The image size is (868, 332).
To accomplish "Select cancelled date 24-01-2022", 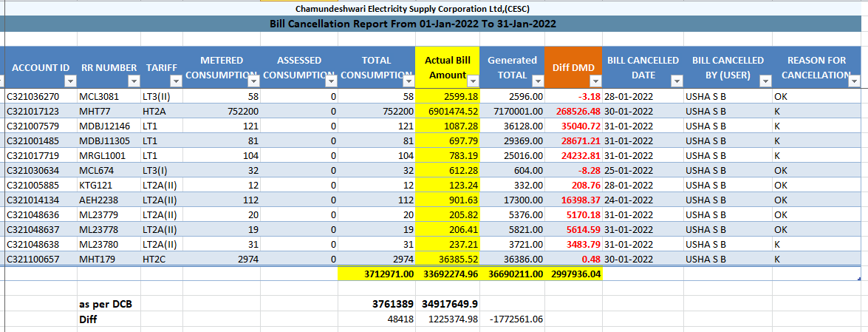I will coord(643,200).
